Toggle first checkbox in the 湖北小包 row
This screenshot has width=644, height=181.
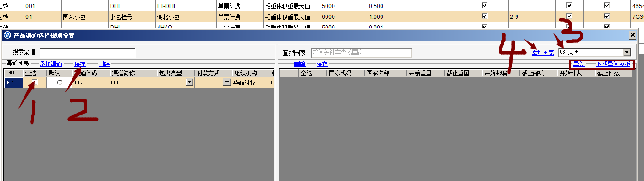tap(485, 16)
